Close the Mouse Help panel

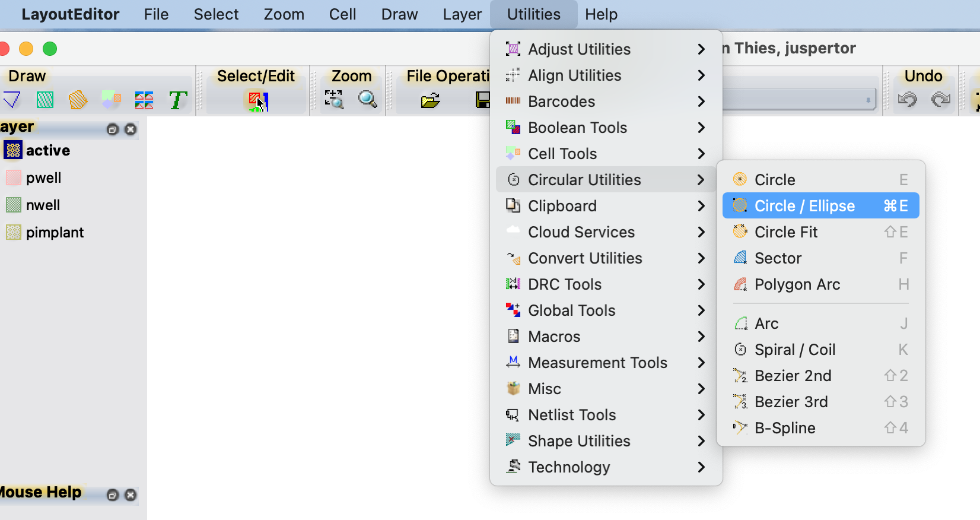131,495
